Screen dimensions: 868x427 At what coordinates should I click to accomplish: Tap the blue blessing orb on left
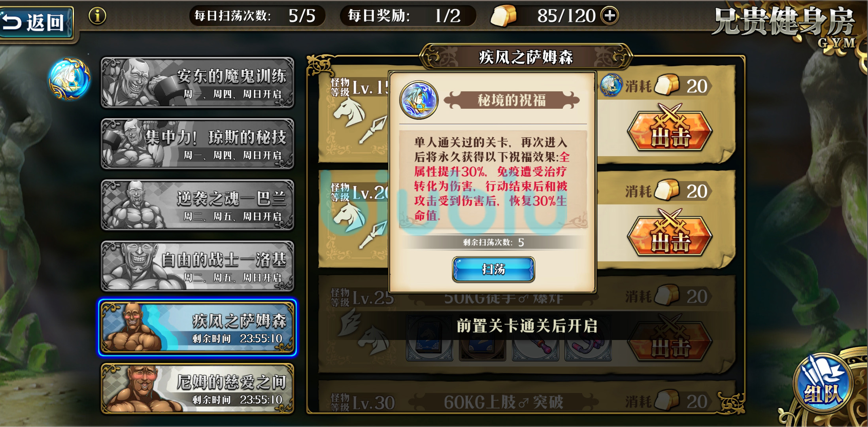tap(70, 78)
